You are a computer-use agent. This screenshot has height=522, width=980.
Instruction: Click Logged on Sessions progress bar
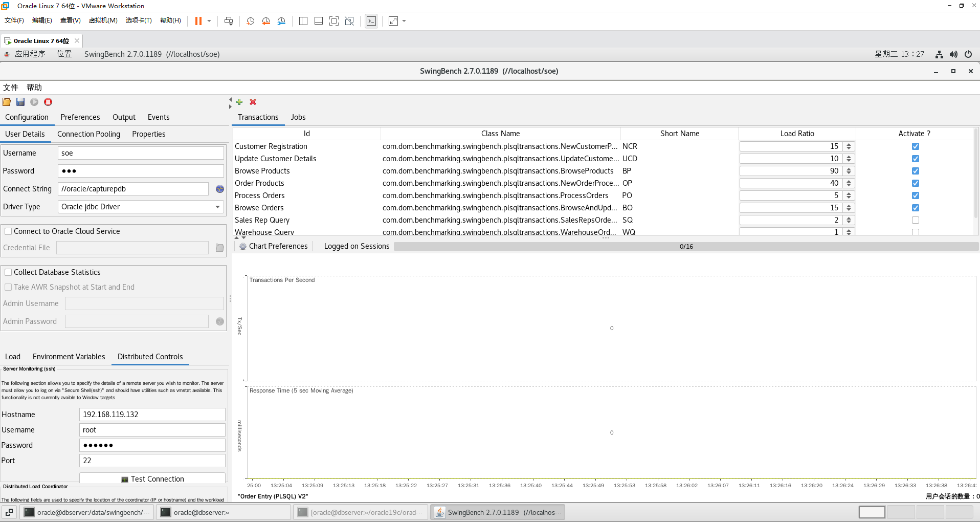686,246
